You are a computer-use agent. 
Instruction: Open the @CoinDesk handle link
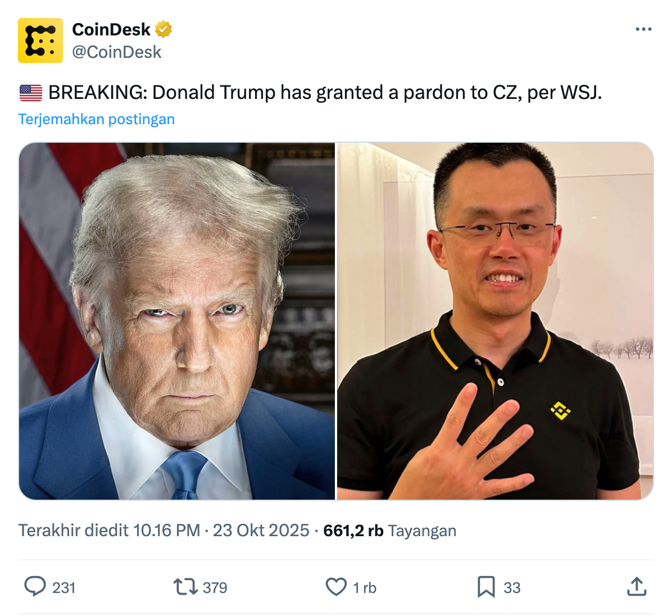click(x=116, y=52)
